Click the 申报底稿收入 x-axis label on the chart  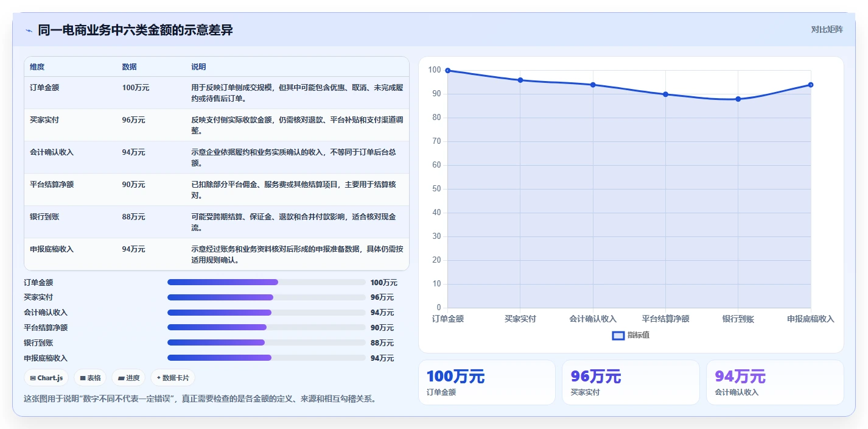click(811, 319)
